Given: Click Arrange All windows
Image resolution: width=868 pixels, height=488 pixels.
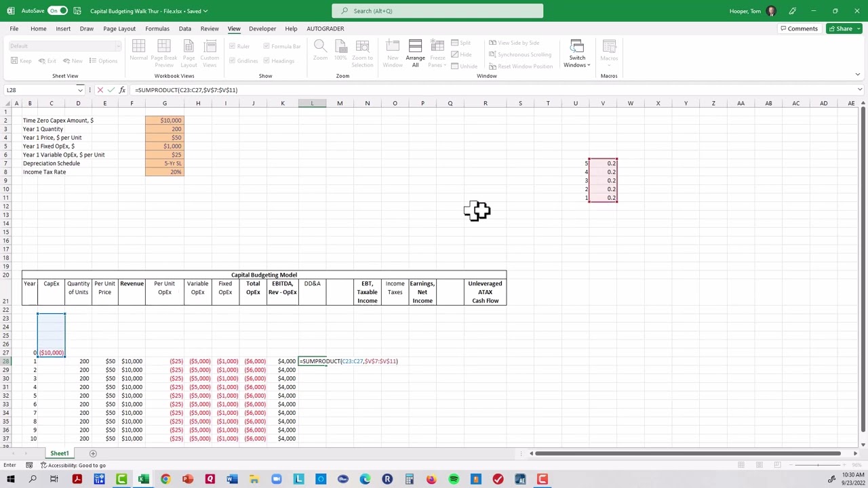Looking at the screenshot, I should [415, 53].
